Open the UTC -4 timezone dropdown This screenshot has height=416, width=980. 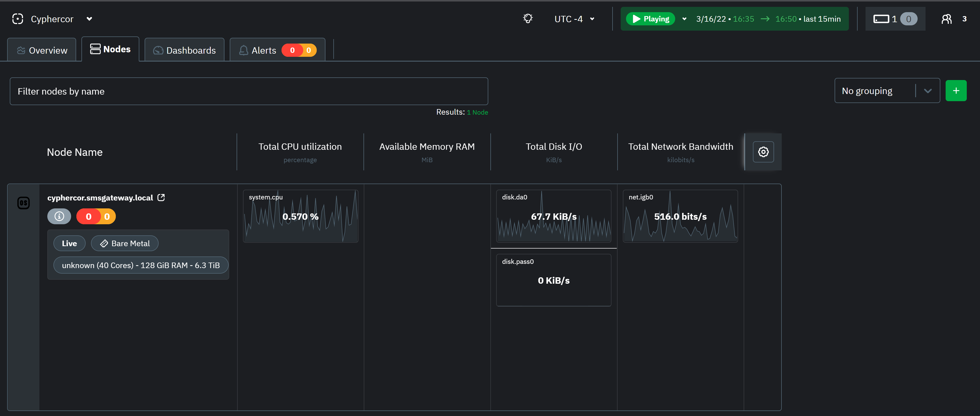click(574, 19)
